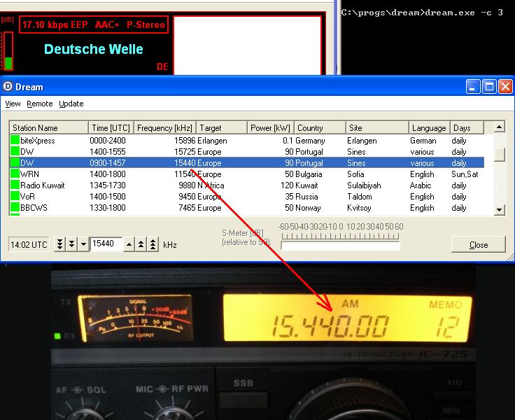This screenshot has width=515, height=420.
Task: Select the biteXpress station row
Action: click(x=247, y=141)
